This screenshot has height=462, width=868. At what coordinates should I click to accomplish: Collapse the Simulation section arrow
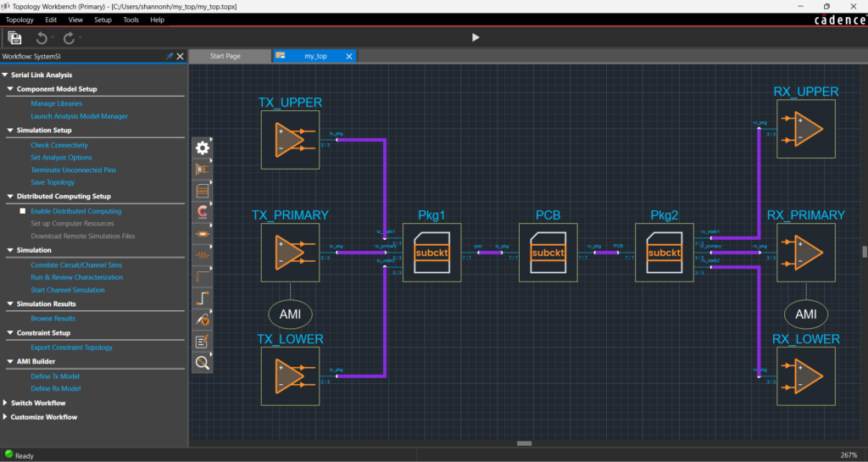10,250
